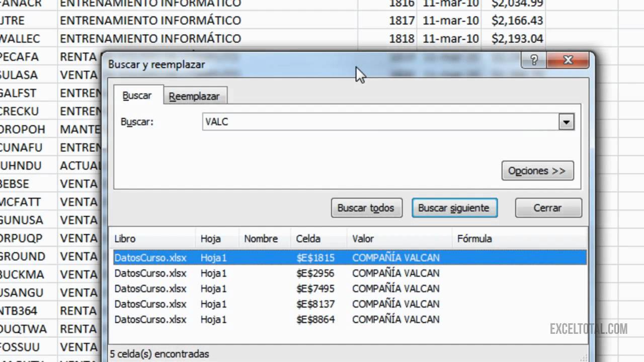
Task: Click the Fórmula column header
Action: coord(519,239)
